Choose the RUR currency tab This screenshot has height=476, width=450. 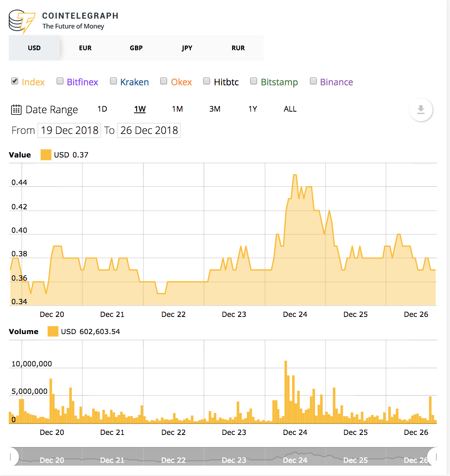(238, 48)
